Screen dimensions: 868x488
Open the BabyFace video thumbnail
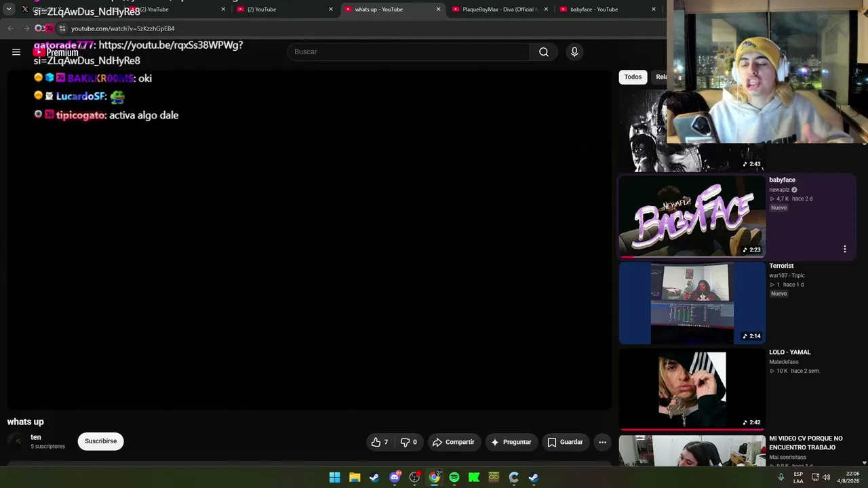692,216
